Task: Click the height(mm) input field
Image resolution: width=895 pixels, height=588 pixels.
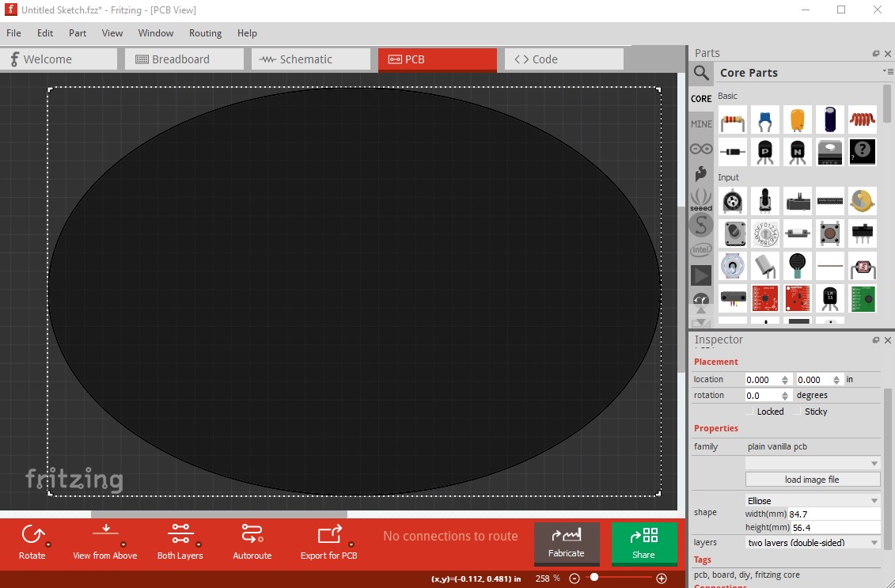Action: (835, 528)
